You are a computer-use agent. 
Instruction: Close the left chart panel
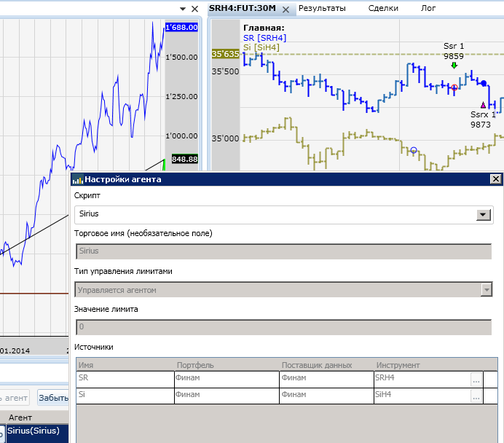click(194, 9)
